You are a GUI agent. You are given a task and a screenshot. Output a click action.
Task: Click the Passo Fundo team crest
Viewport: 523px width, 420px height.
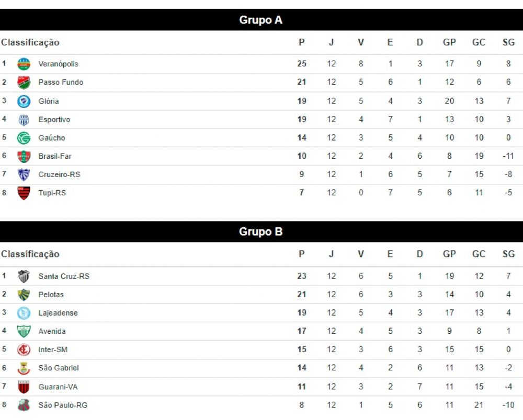(x=24, y=82)
